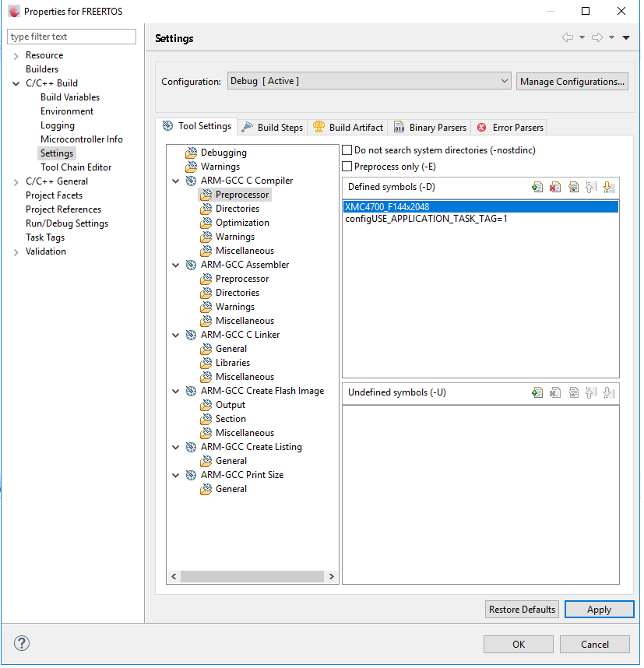The width and height of the screenshot is (644, 668).
Task: Add a new defined symbol (-D)
Action: pos(537,187)
